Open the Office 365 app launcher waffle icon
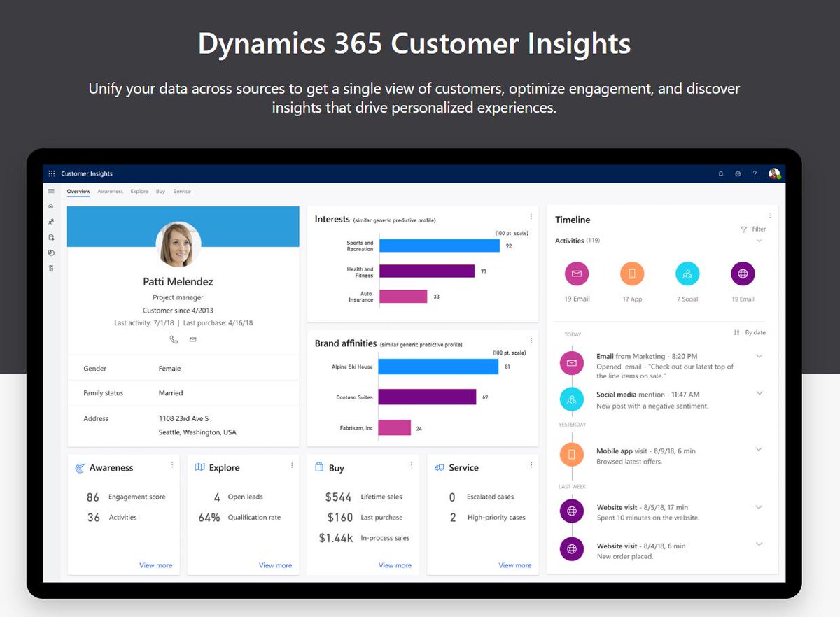Screen dimensions: 840x617 (51, 173)
